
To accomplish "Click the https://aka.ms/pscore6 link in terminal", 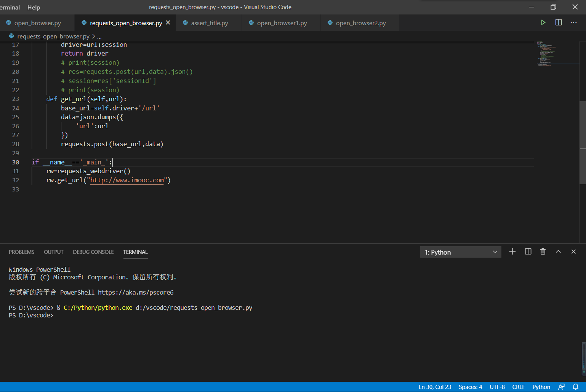I will [x=136, y=292].
